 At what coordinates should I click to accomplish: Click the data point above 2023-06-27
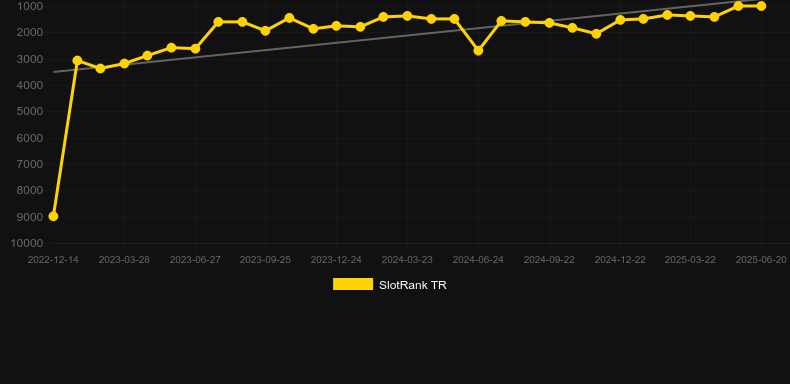click(x=195, y=49)
